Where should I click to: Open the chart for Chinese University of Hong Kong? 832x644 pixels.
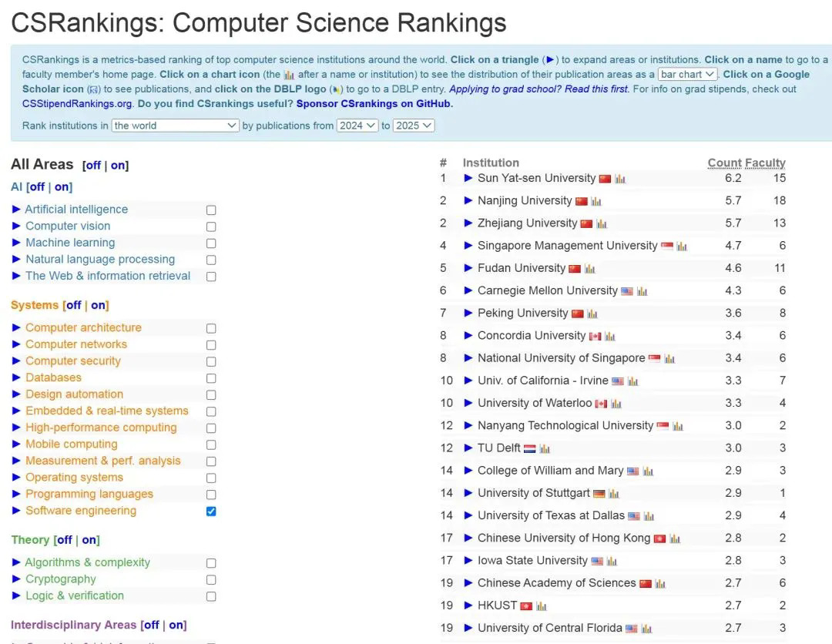674,538
